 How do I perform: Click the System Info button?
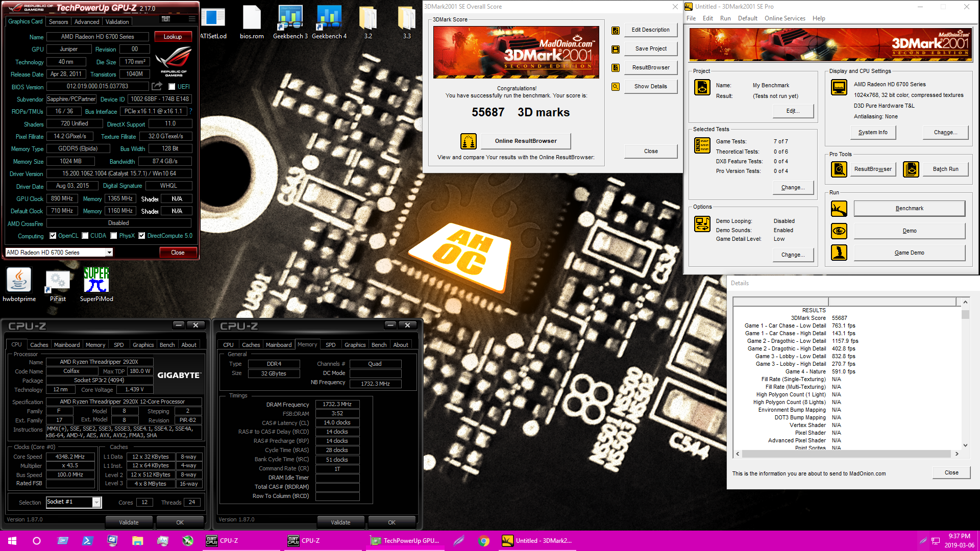pos(873,132)
